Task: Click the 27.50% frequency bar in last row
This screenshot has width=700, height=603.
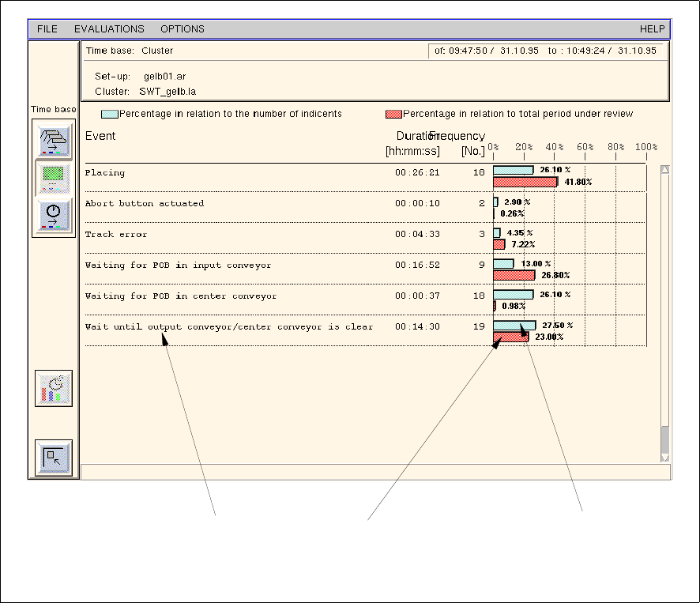Action: coord(514,325)
